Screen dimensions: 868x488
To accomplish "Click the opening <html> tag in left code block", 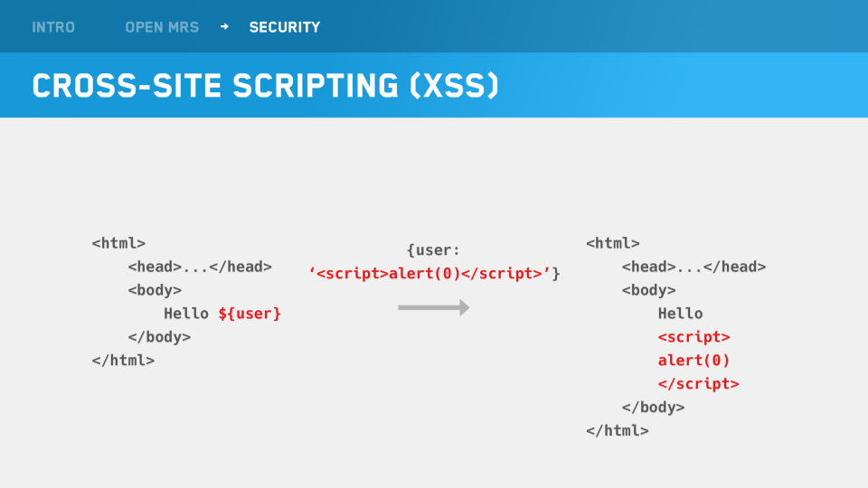I will tap(118, 243).
